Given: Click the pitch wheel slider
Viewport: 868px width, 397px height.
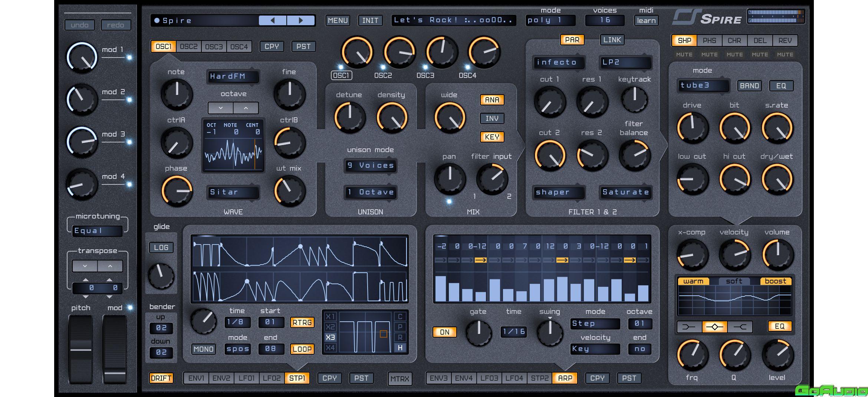Looking at the screenshot, I should 81,349.
